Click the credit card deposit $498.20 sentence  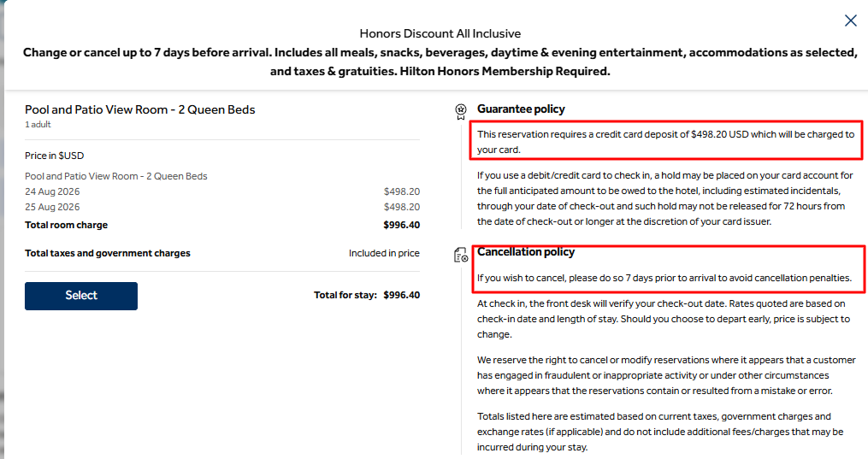[x=666, y=142]
